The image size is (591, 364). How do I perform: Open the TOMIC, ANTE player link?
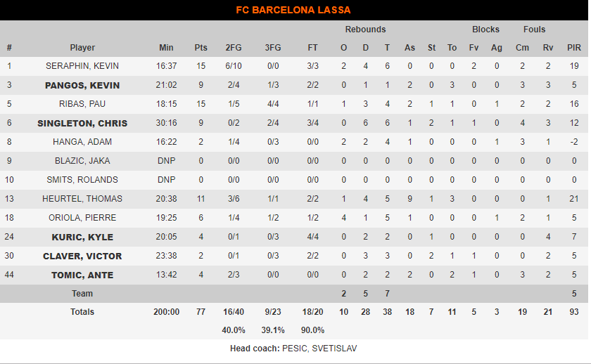click(82, 275)
